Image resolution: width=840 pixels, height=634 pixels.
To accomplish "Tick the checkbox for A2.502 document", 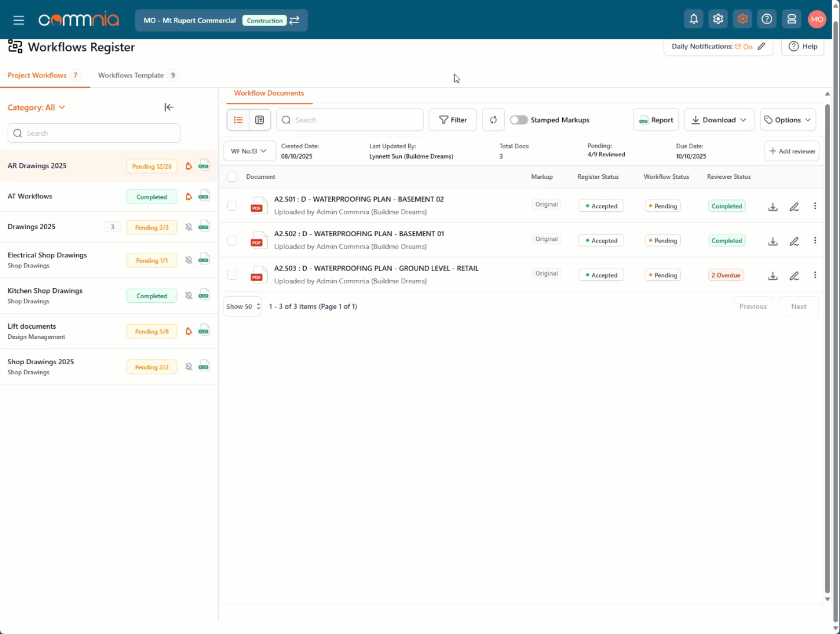I will coord(232,240).
